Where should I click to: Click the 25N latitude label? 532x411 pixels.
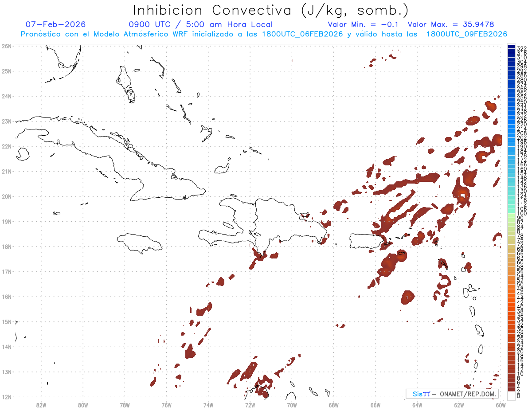7,71
